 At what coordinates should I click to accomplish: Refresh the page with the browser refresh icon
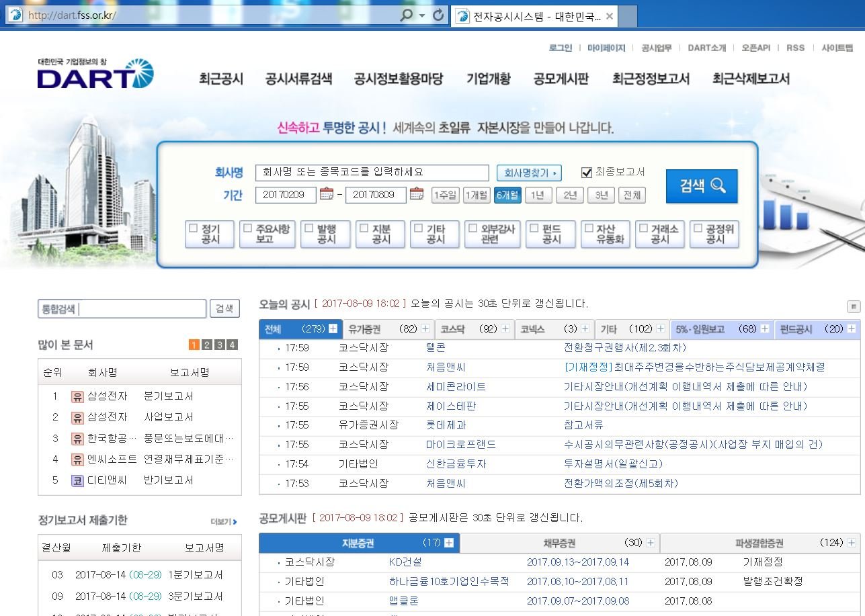point(438,15)
